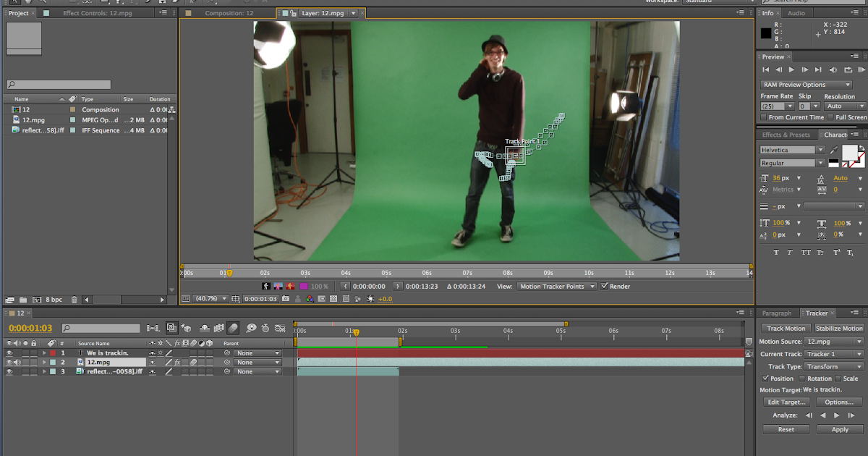Click the white text fill color swatch
This screenshot has height=456, width=868.
coord(849,152)
